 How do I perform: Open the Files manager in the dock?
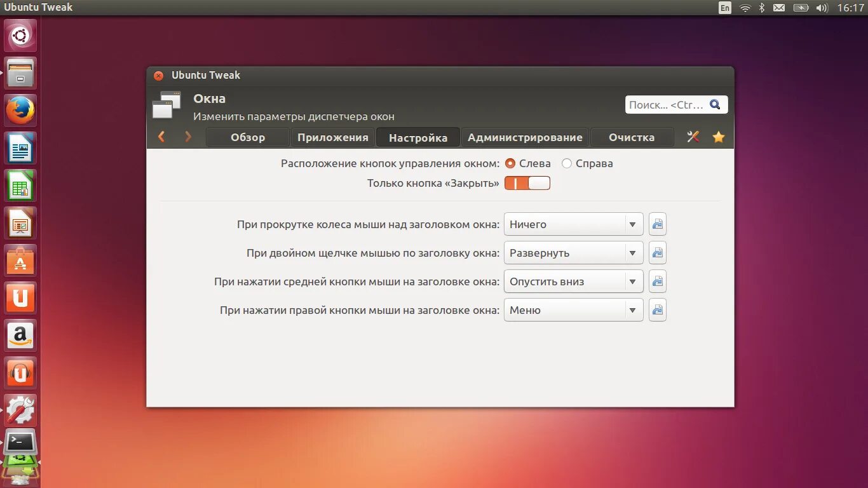pyautogui.click(x=20, y=73)
